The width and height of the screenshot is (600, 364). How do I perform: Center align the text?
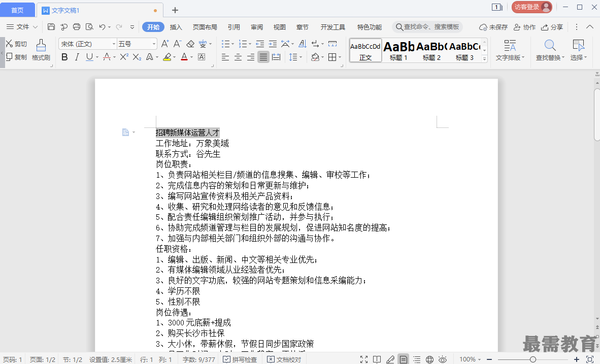[238, 57]
